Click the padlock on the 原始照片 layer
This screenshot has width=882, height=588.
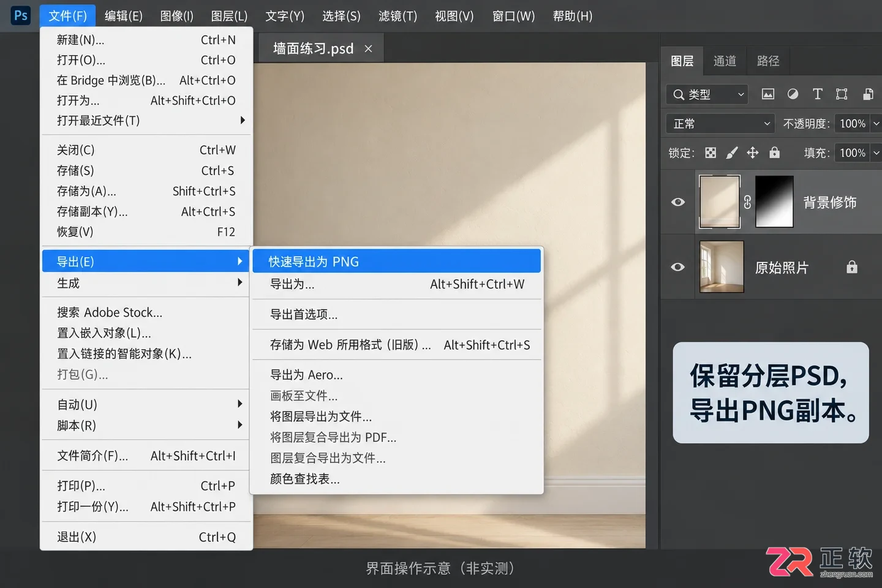[x=851, y=267]
